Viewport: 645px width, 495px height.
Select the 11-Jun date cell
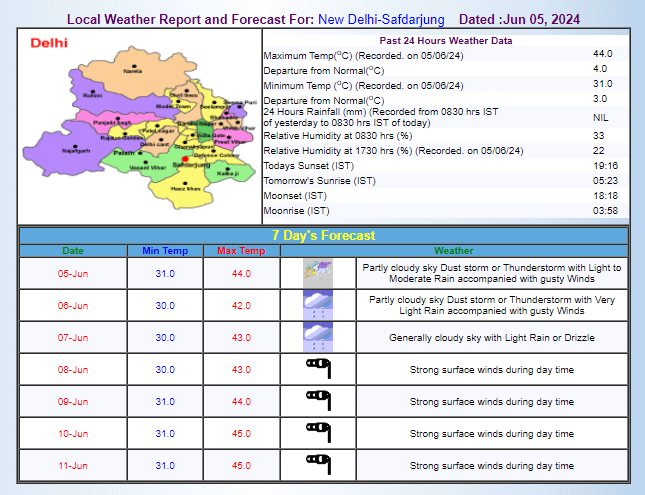[x=73, y=465]
